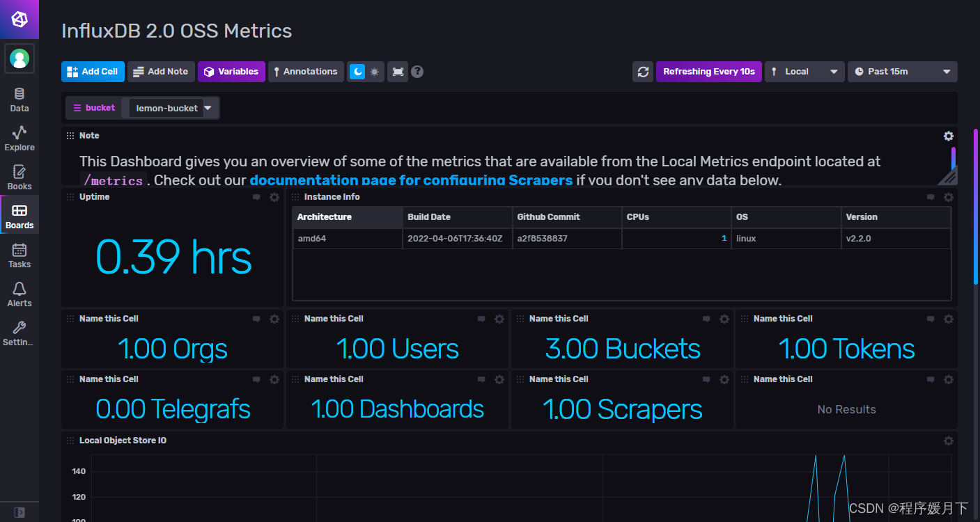Click note icon on Buckets cell

pyautogui.click(x=706, y=319)
